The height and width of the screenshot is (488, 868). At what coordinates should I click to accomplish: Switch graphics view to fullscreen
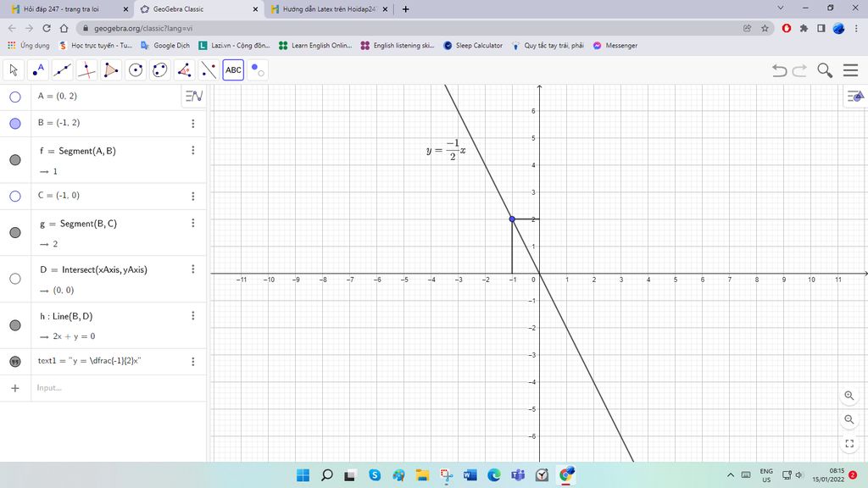point(849,443)
